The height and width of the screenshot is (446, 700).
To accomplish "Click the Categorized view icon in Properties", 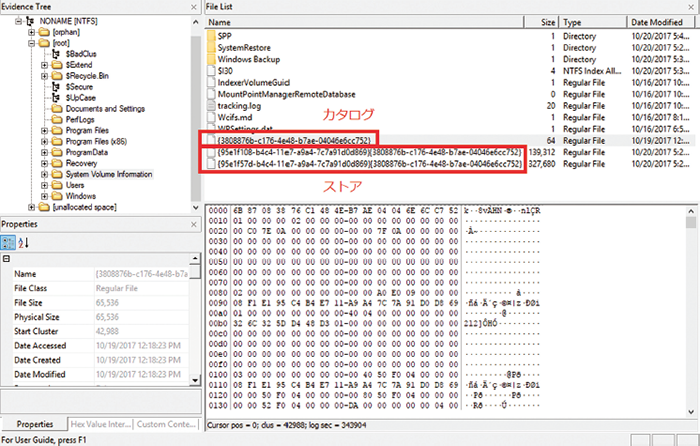I will [x=8, y=242].
